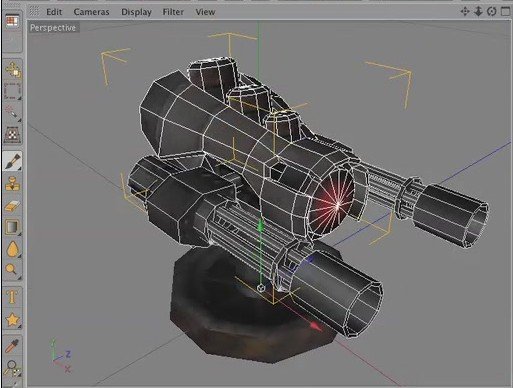Grab the green Y-axis arrow handle
The height and width of the screenshot is (388, 513).
pyautogui.click(x=261, y=226)
